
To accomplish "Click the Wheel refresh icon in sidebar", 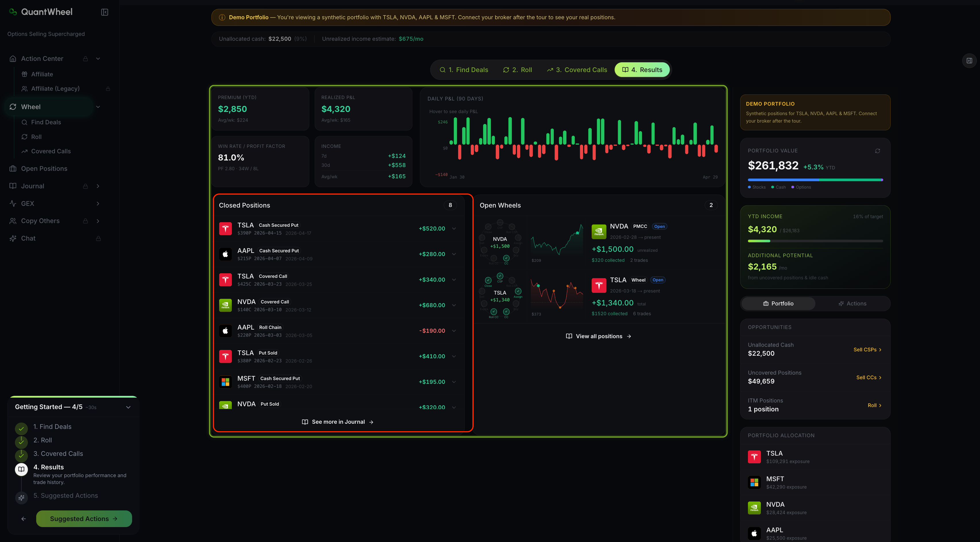I will click(x=13, y=107).
